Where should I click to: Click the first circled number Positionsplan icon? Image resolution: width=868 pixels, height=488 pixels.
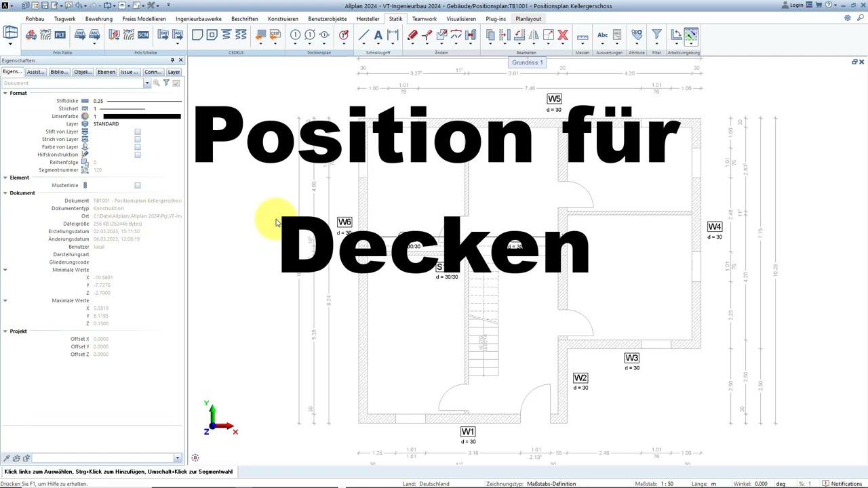coord(295,35)
